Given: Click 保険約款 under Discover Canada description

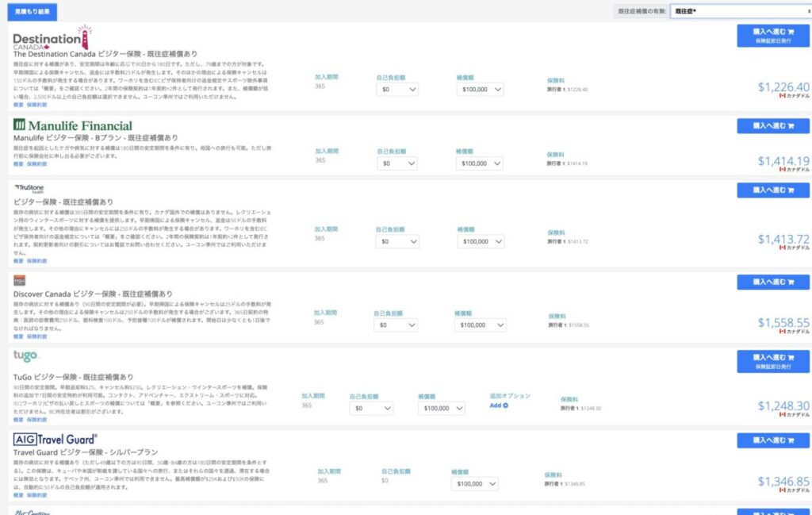Looking at the screenshot, I should (36, 336).
